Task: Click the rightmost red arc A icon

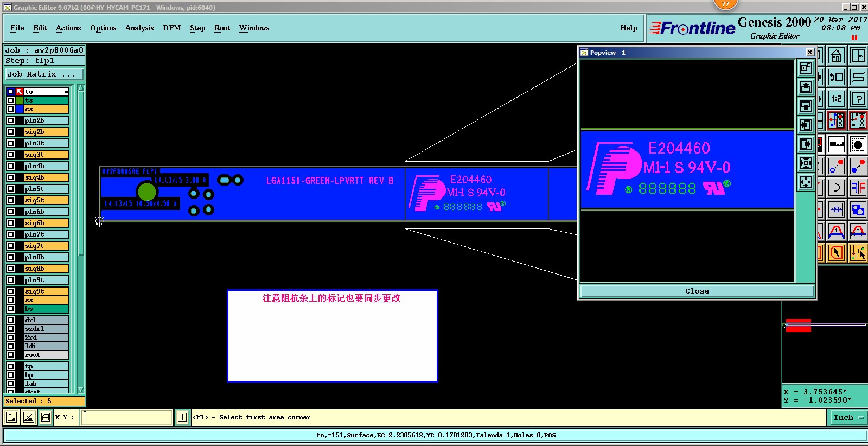Action: tap(858, 232)
